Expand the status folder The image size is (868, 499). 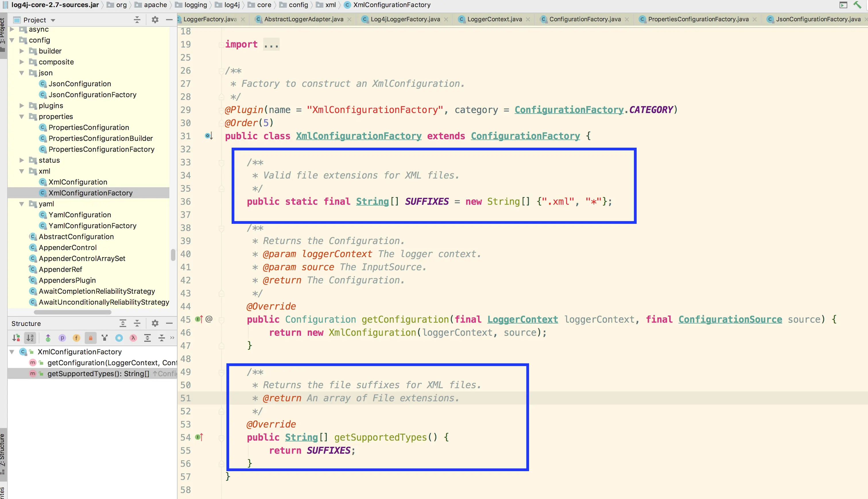(22, 160)
